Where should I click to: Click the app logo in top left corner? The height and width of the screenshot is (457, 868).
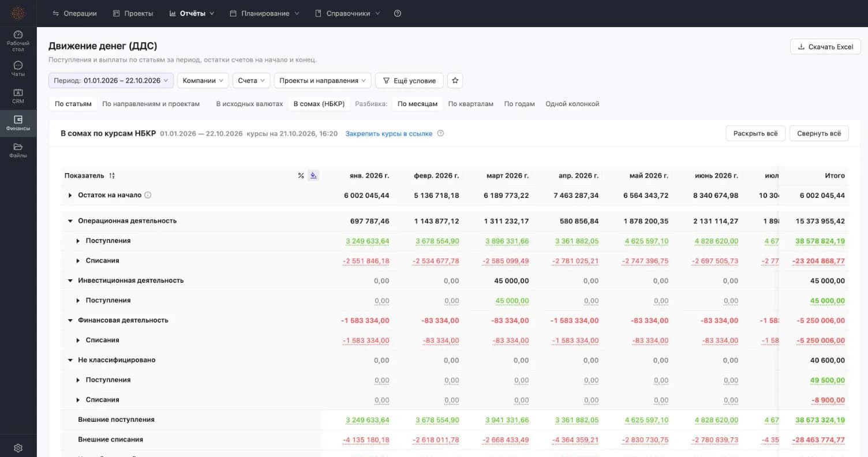18,13
